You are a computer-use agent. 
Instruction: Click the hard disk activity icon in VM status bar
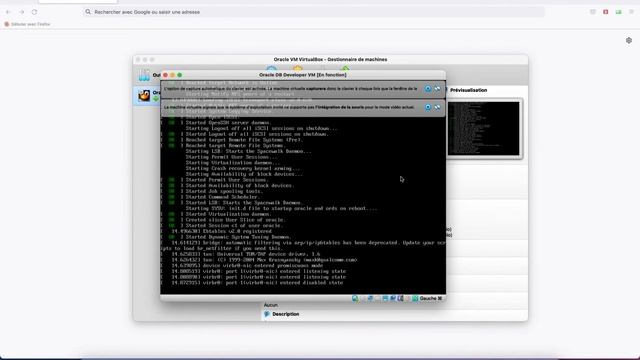tap(355, 299)
